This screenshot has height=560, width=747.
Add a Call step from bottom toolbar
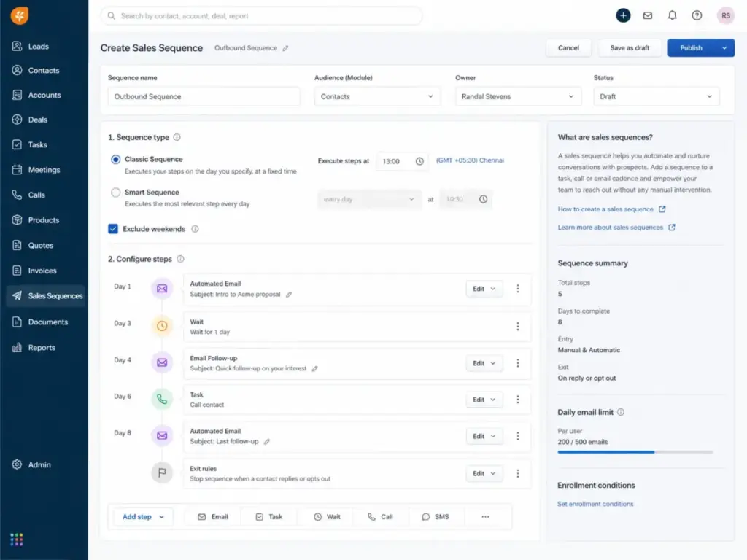pyautogui.click(x=380, y=517)
